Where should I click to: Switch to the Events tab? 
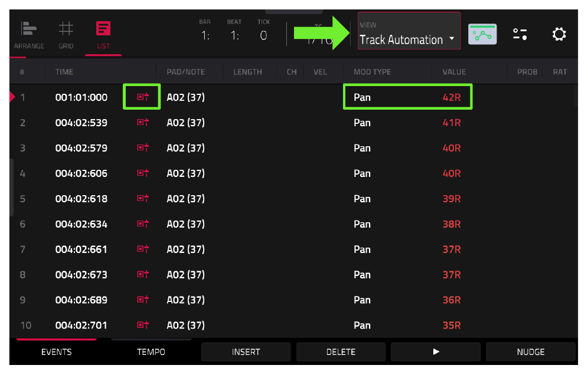[56, 352]
